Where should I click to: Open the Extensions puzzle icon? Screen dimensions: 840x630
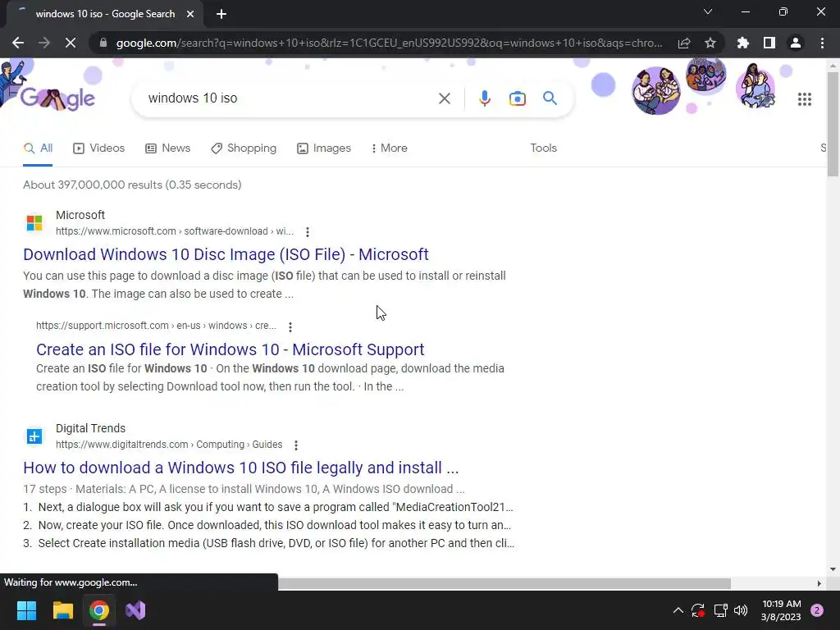click(x=743, y=43)
